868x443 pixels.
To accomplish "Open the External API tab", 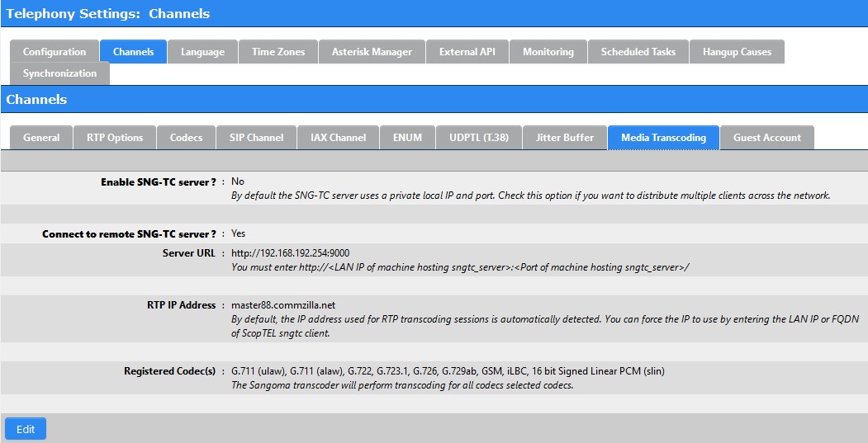I will pos(467,52).
